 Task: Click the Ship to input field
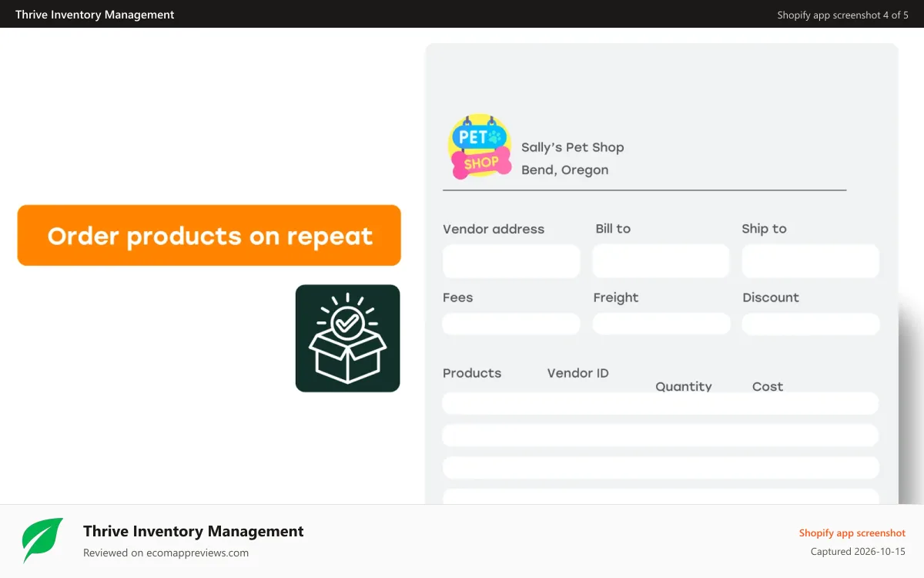point(810,261)
